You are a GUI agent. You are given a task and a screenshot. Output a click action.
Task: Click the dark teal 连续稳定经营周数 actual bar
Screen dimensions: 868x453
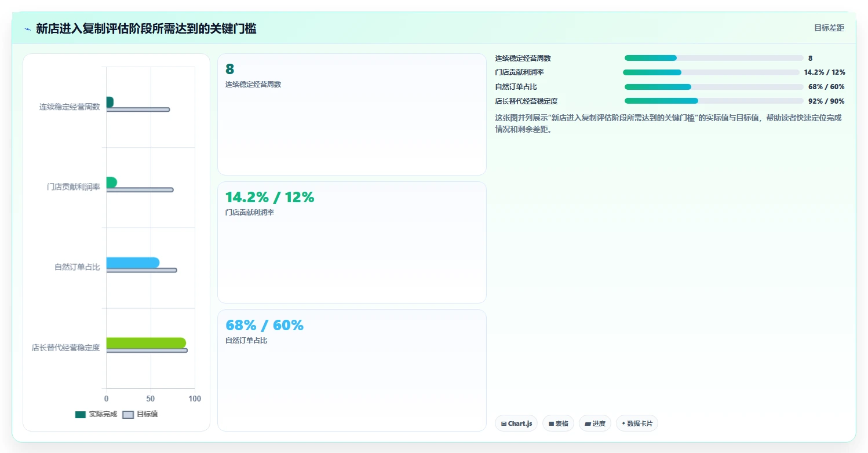coord(110,102)
